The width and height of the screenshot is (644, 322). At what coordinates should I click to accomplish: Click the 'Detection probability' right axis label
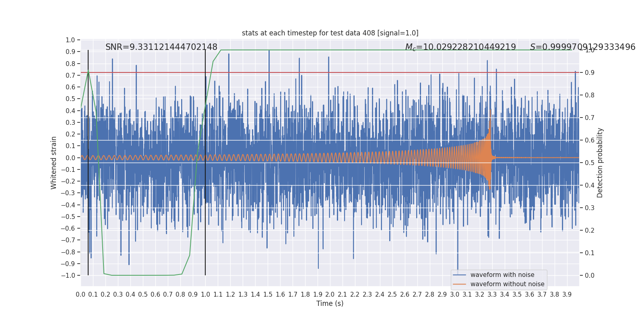(600, 163)
